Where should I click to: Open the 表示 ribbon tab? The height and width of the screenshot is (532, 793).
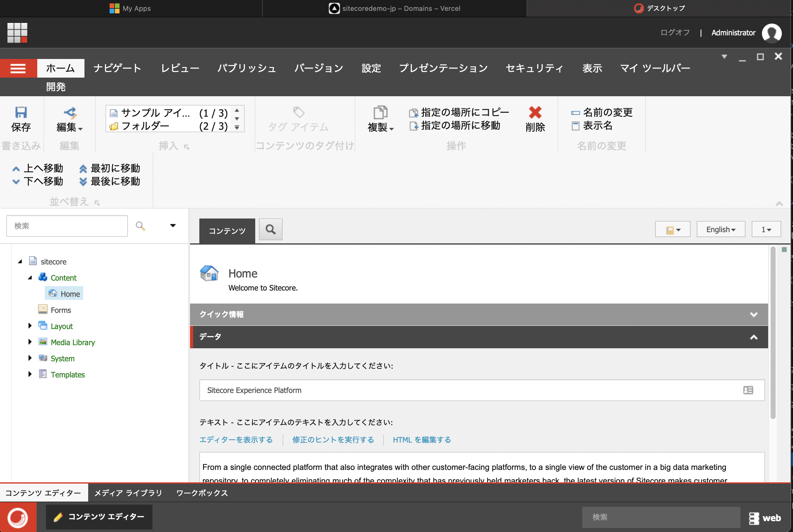pyautogui.click(x=592, y=68)
